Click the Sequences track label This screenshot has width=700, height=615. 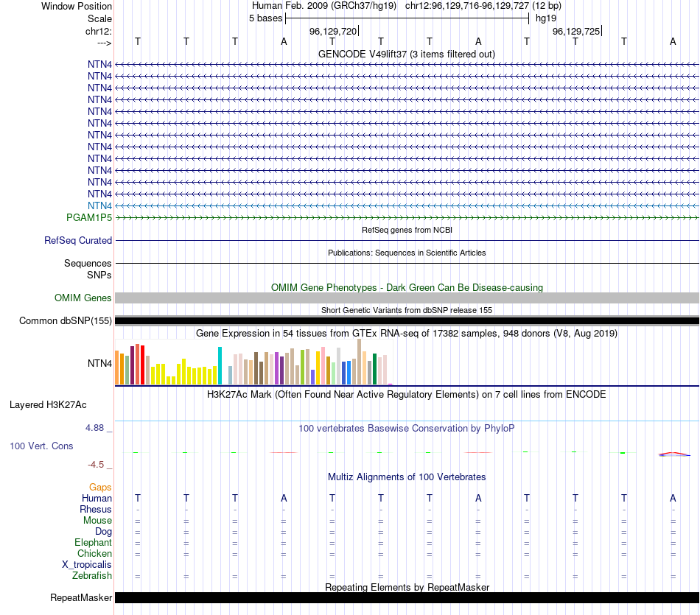88,263
